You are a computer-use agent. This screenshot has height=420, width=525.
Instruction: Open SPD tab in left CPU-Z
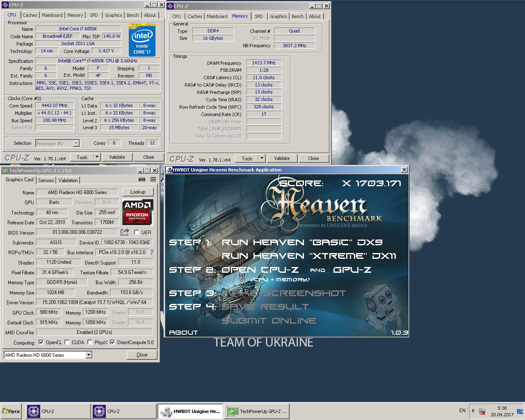pos(94,15)
